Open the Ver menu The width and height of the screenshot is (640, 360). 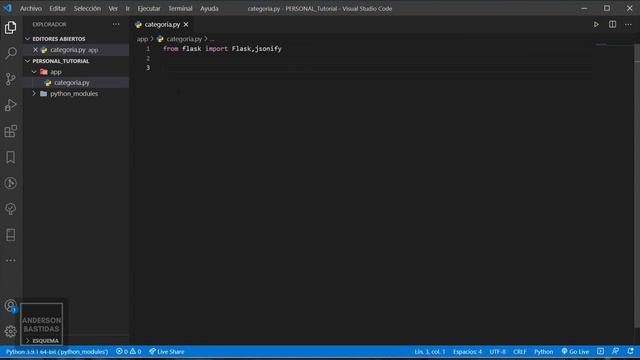click(x=113, y=8)
